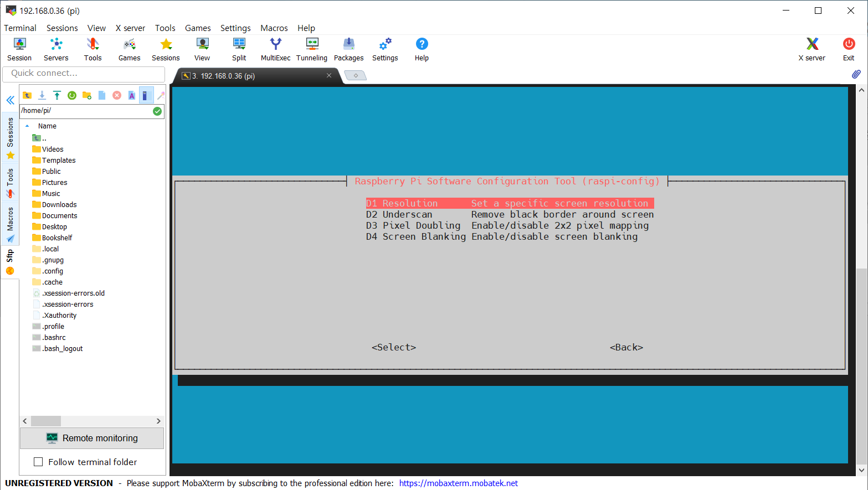868x490 pixels.
Task: Go to parent folder in SFTP toolbar
Action: (x=27, y=95)
